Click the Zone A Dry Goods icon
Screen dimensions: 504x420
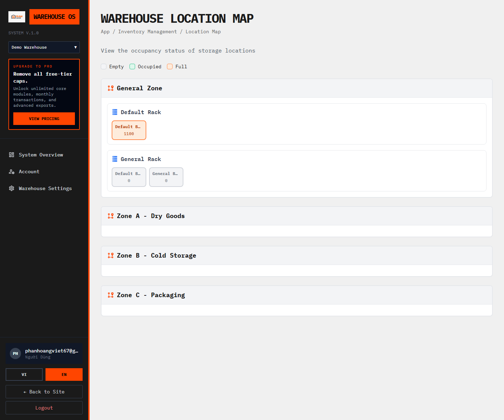111,216
